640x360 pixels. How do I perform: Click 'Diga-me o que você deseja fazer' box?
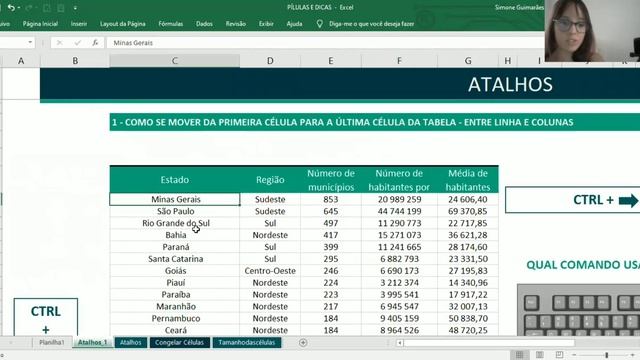371,24
